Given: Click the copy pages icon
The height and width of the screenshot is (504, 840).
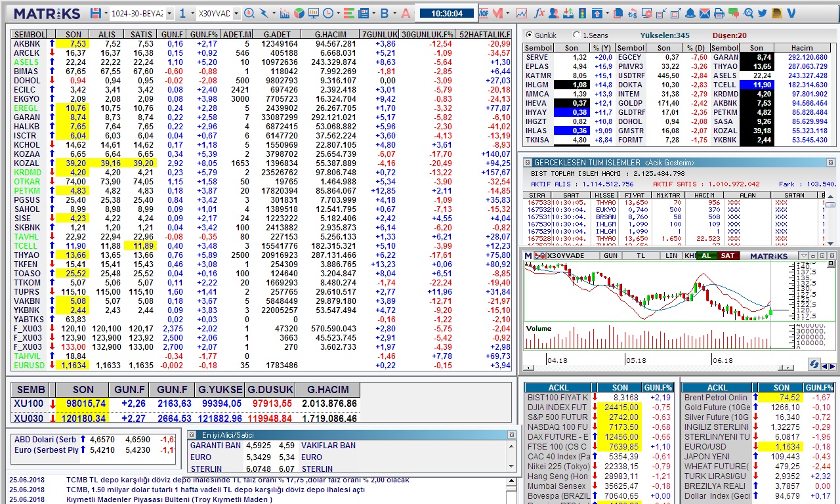Looking at the screenshot, I should tap(618, 13).
